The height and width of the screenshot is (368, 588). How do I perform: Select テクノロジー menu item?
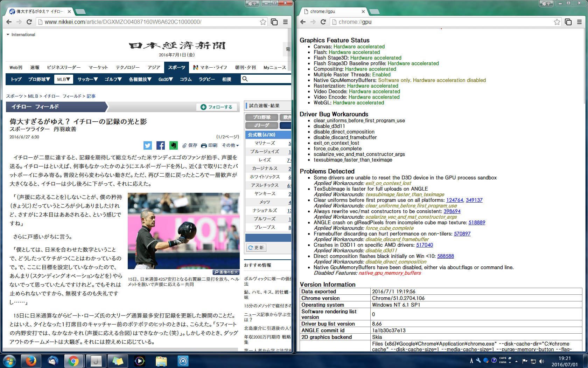pyautogui.click(x=128, y=67)
